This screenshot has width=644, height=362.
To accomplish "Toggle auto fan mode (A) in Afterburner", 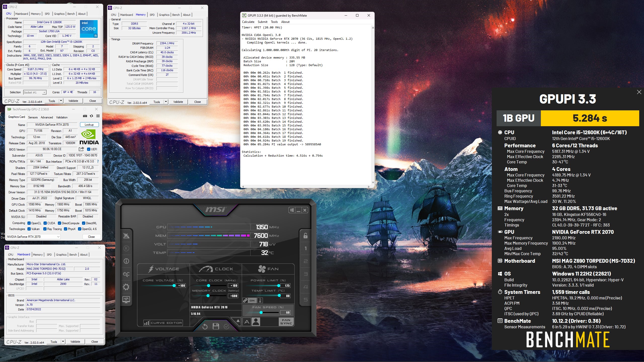I will pyautogui.click(x=247, y=322).
